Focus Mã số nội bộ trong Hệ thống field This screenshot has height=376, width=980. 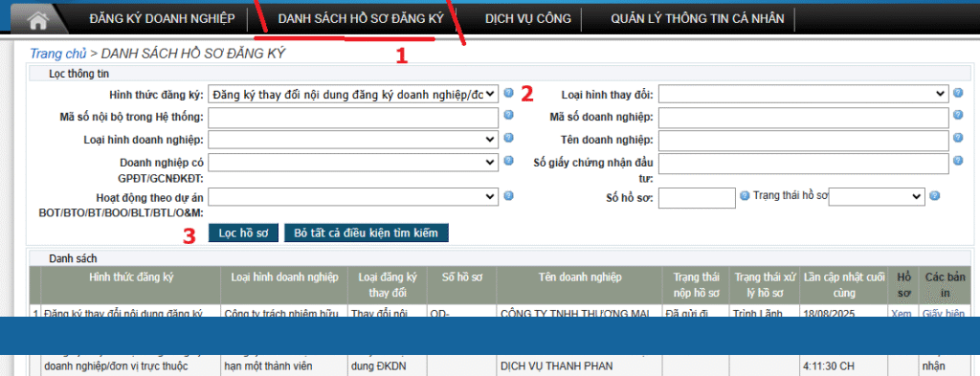pos(354,117)
